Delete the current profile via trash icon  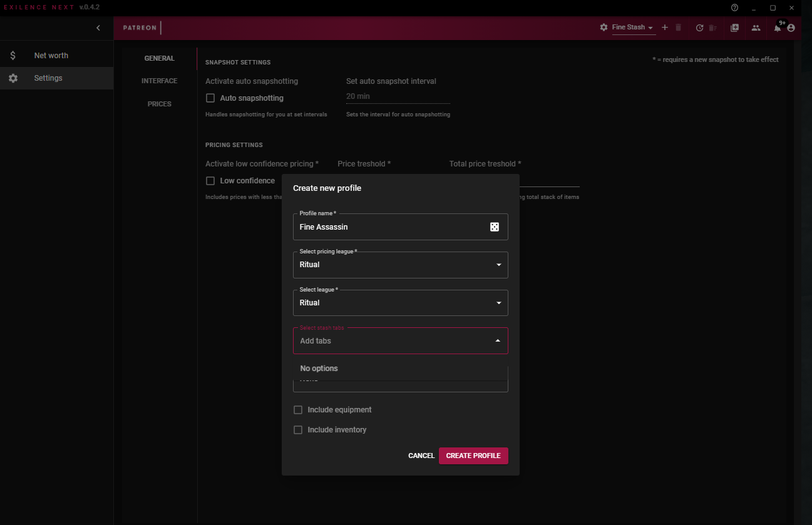pos(678,28)
